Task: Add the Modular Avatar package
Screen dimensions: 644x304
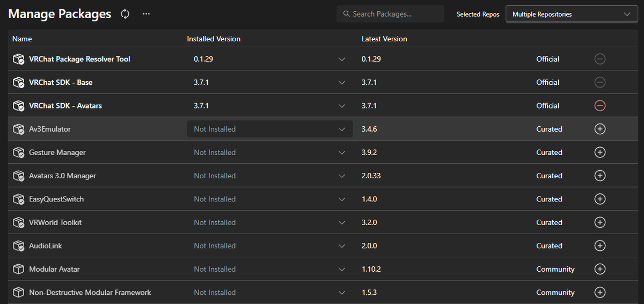Action: point(600,269)
